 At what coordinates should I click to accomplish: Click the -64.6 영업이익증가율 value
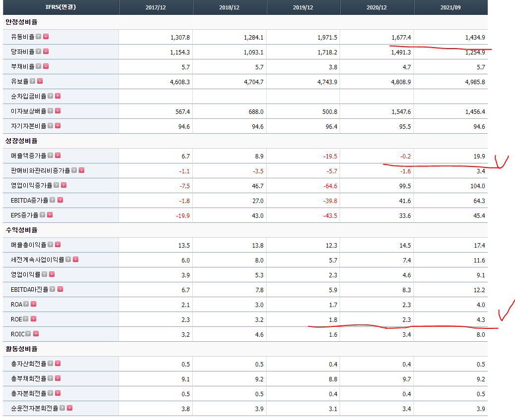pyautogui.click(x=330, y=186)
